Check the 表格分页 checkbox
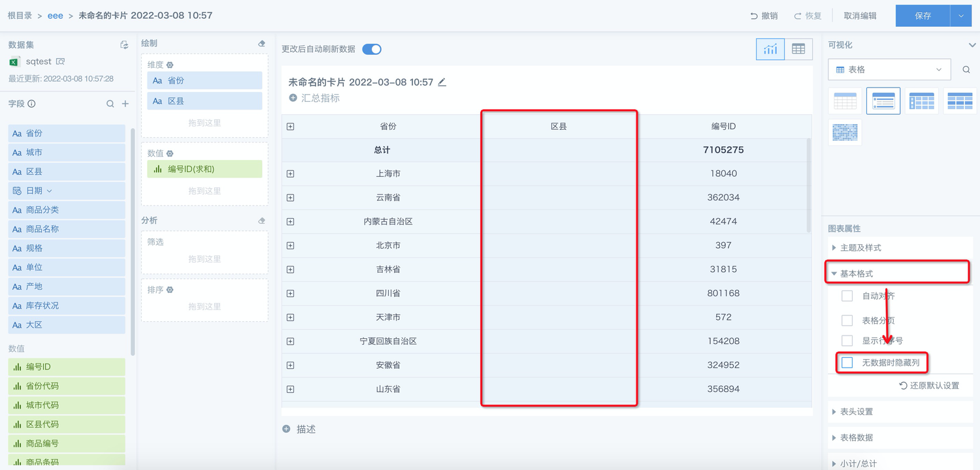 (847, 321)
